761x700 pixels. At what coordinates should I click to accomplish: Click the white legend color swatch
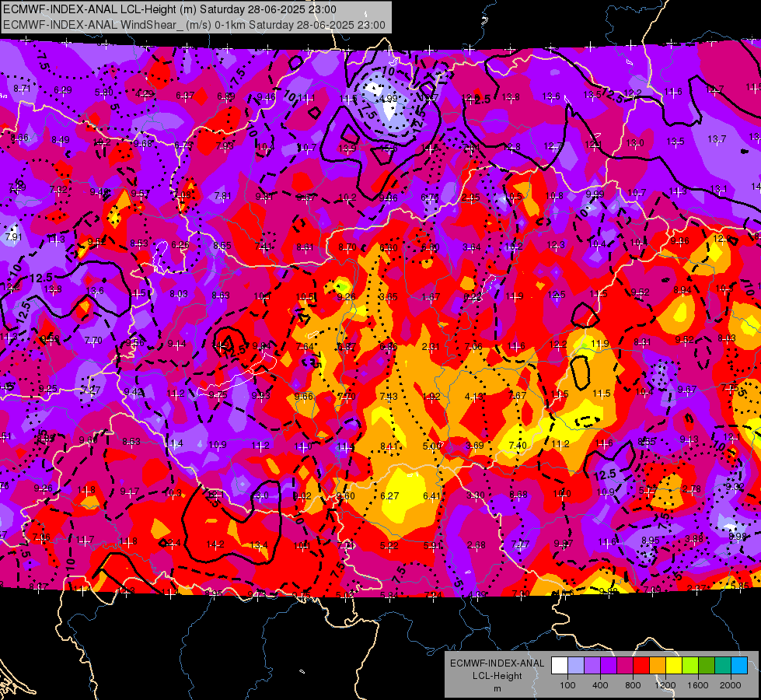[560, 666]
